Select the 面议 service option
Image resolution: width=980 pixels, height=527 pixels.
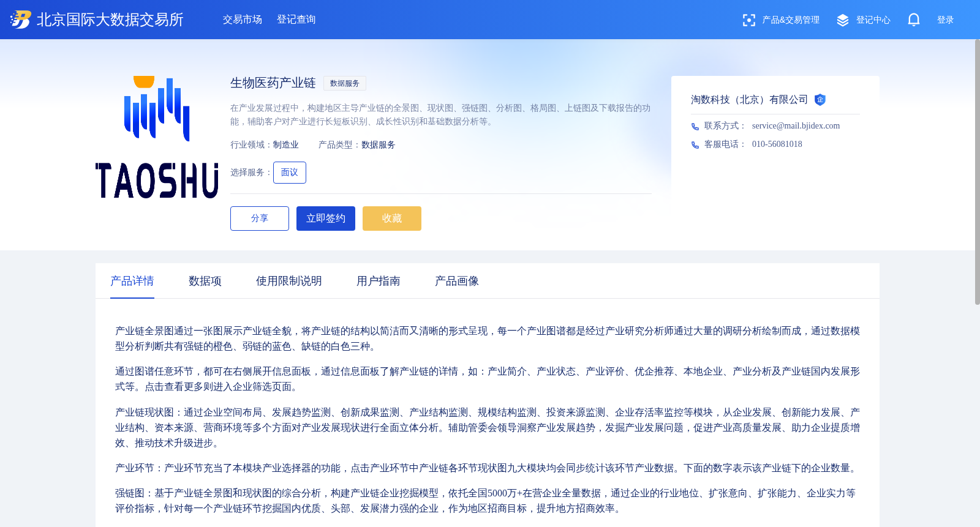(290, 173)
